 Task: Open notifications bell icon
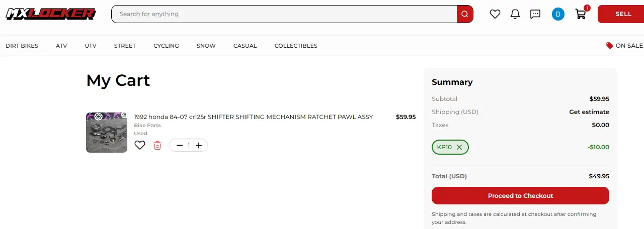click(x=515, y=14)
